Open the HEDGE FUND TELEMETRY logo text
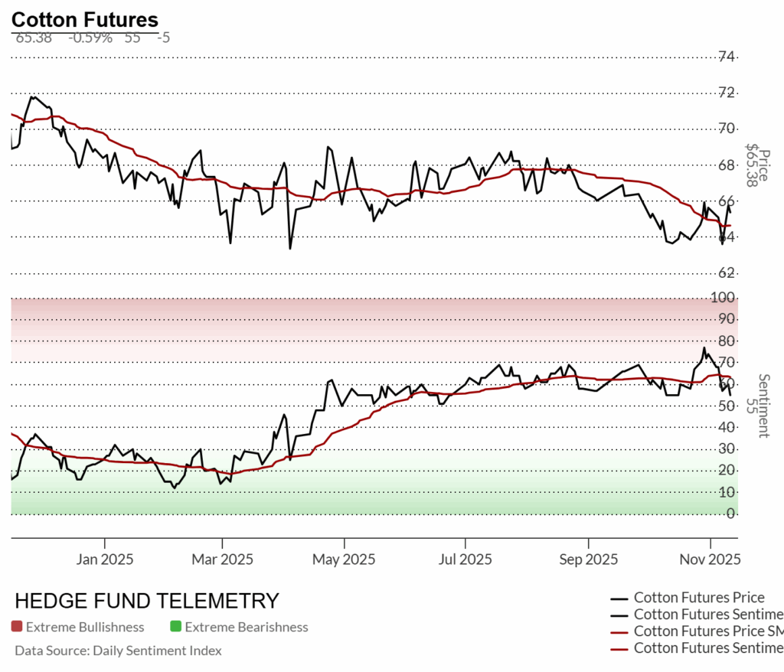The height and width of the screenshot is (672, 784). click(147, 601)
